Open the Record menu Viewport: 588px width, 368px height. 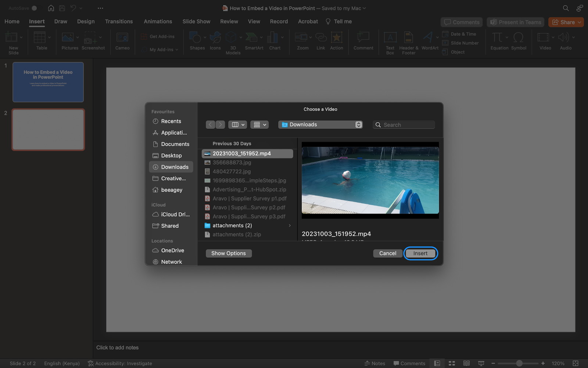pos(279,21)
